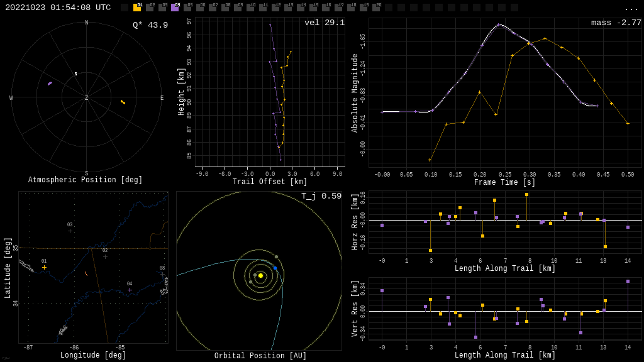644x362 pixels.
Task: Select station 20 box in top strip
Action: tap(376, 8)
